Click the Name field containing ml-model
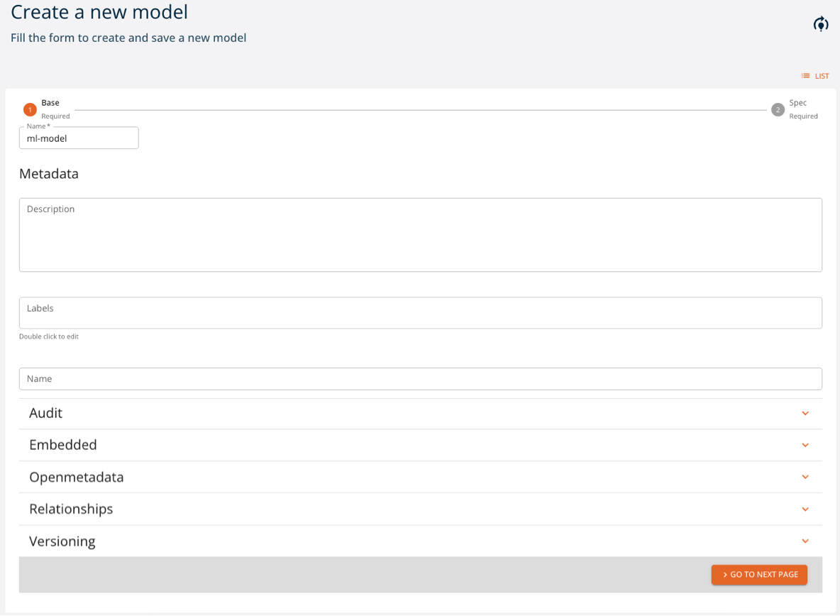This screenshot has width=840, height=616. [78, 138]
